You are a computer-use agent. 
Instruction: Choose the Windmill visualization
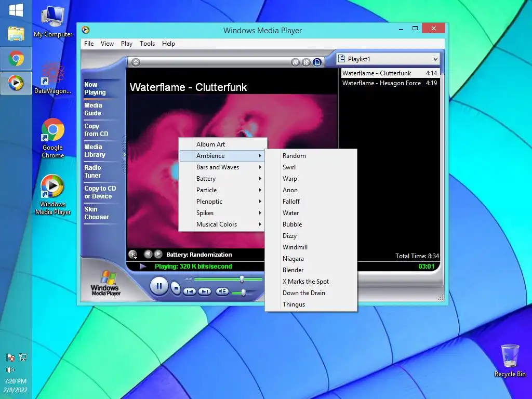click(x=311, y=247)
